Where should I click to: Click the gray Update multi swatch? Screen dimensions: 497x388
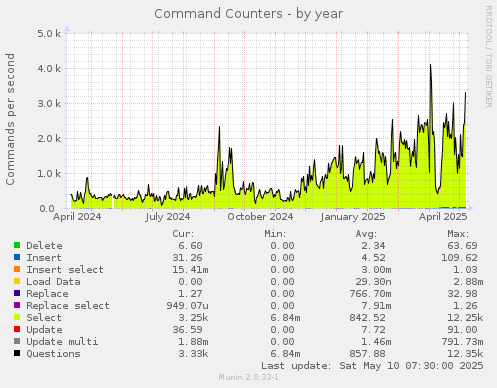(17, 341)
